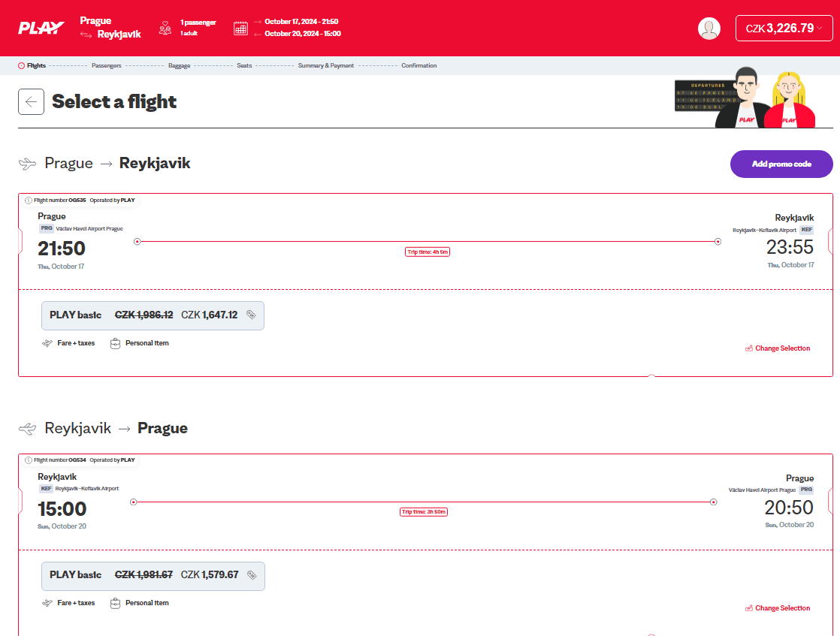This screenshot has height=636, width=840.
Task: Click the KEF badge in outbound flight destination
Action: 807,231
